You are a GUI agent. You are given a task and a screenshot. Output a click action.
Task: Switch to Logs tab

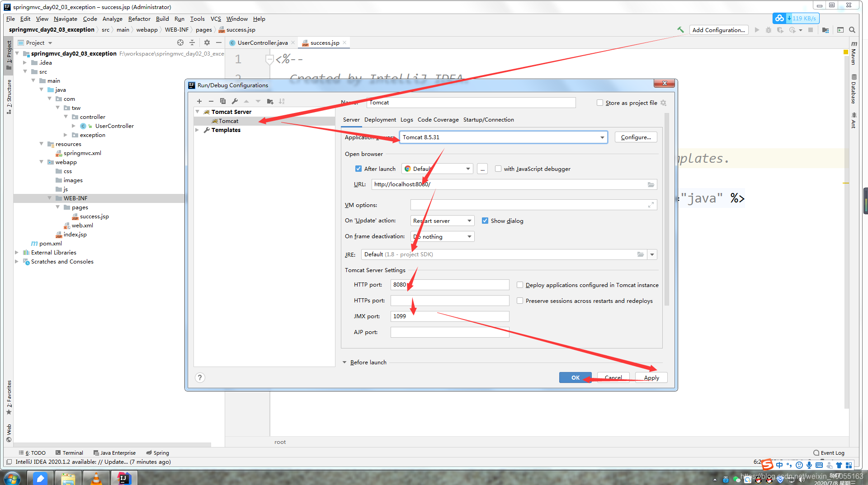click(x=407, y=120)
